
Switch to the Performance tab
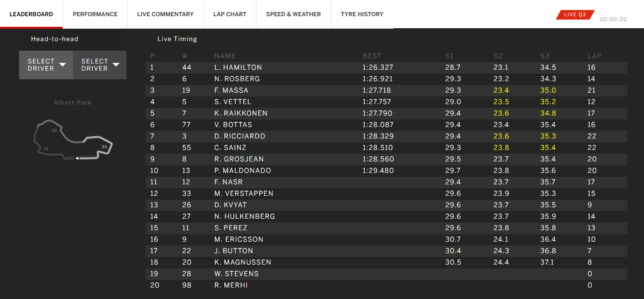pos(95,14)
